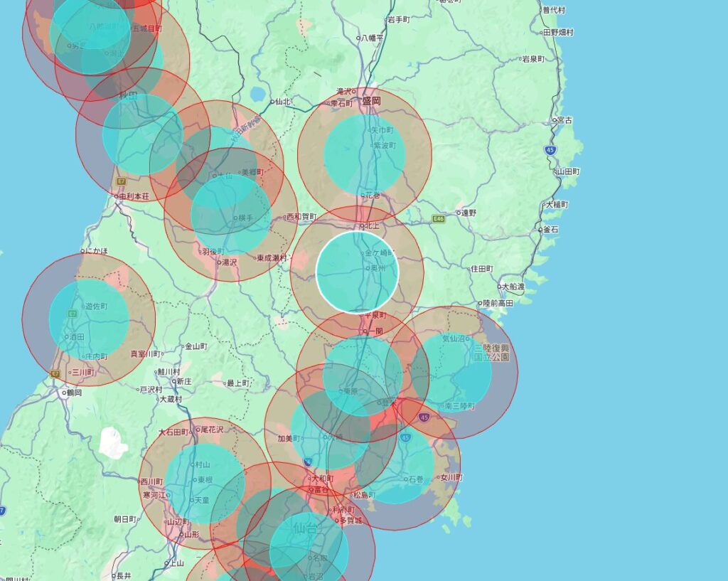Click the 岩手町 label
728x581 pixels.
(398, 19)
